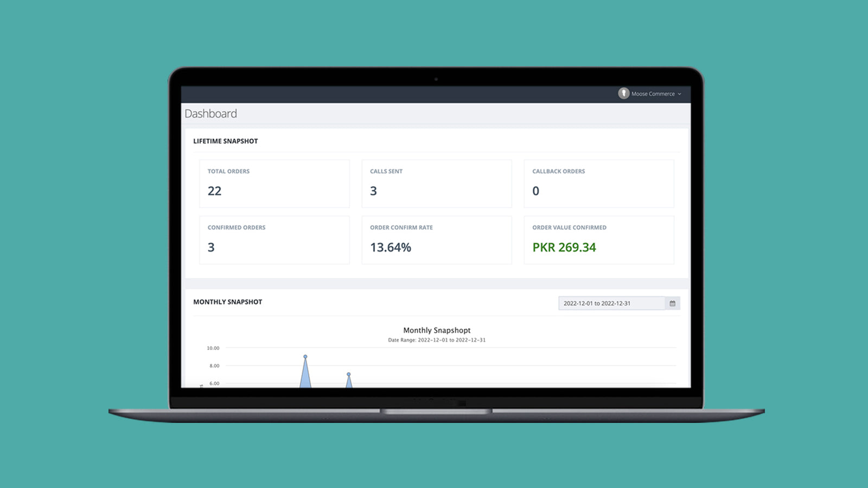Select the Total Orders card
The width and height of the screenshot is (868, 488).
click(x=275, y=184)
